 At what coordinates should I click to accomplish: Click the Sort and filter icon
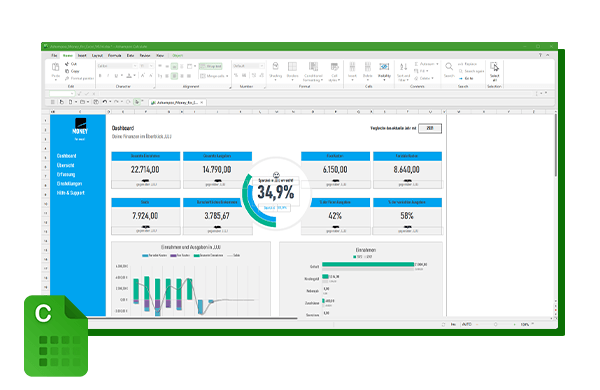404,67
